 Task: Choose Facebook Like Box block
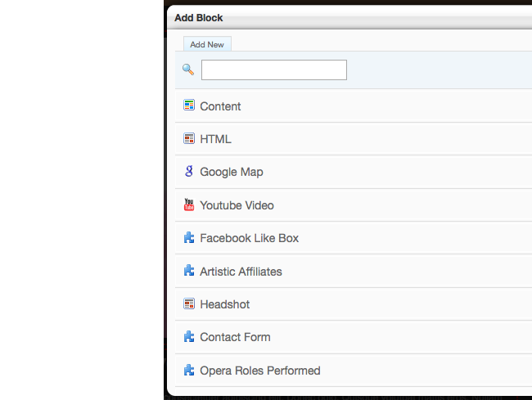pos(354,238)
